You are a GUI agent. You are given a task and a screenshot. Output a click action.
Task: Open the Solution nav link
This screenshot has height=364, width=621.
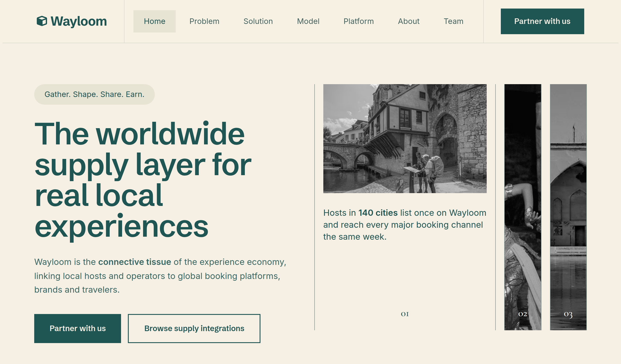tap(258, 21)
